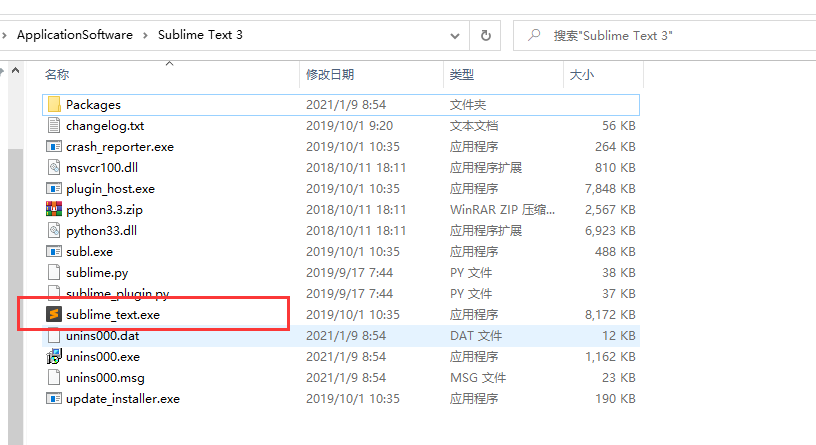Select the file name msvcr100.dll
Viewport: 816px width, 445px height.
102,168
